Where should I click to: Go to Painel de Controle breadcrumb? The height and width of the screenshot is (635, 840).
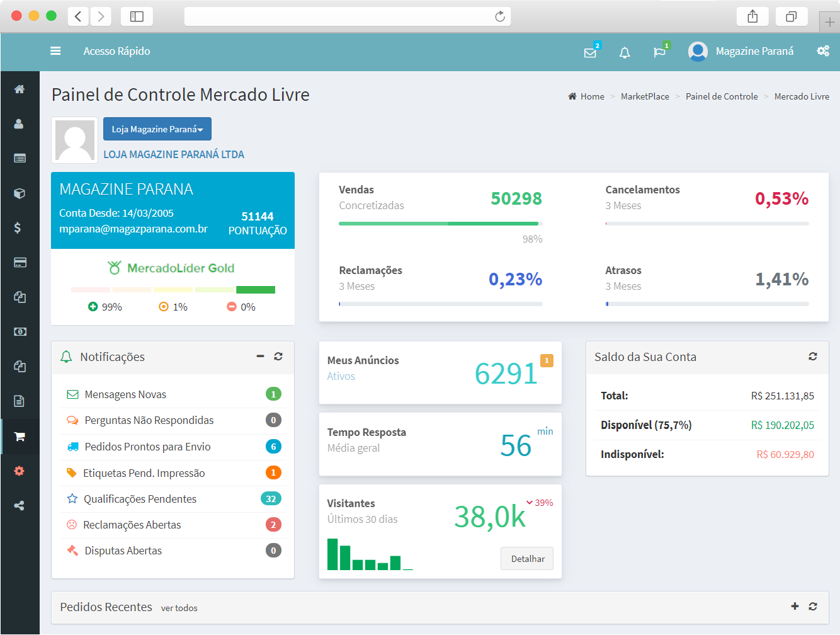pyautogui.click(x=722, y=96)
